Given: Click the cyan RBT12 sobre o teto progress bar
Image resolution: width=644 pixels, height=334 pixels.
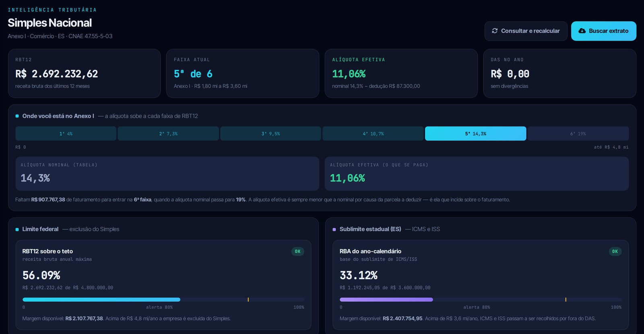Looking at the screenshot, I should [x=101, y=299].
